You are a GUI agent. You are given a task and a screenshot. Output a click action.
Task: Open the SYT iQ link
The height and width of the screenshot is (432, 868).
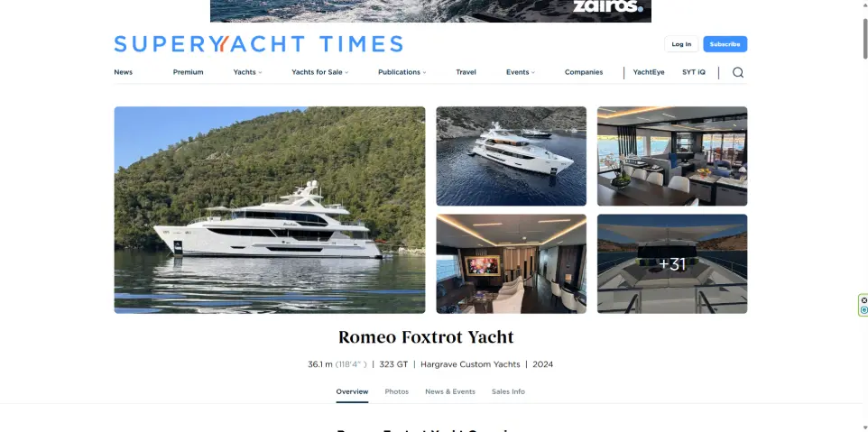pyautogui.click(x=694, y=72)
